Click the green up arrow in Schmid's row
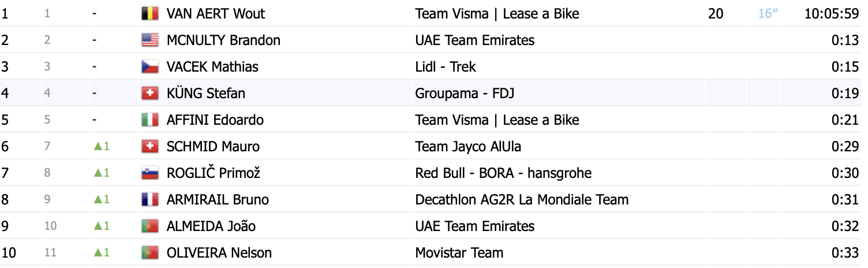868x268 pixels. 97,147
